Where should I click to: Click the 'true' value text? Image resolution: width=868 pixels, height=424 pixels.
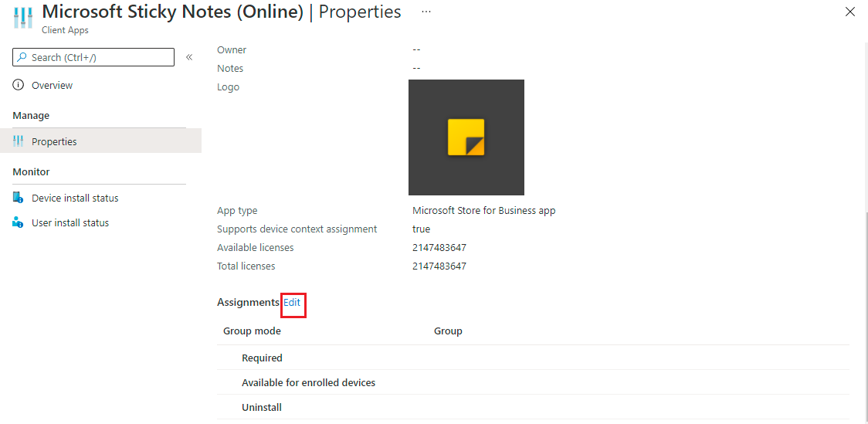[x=422, y=229]
